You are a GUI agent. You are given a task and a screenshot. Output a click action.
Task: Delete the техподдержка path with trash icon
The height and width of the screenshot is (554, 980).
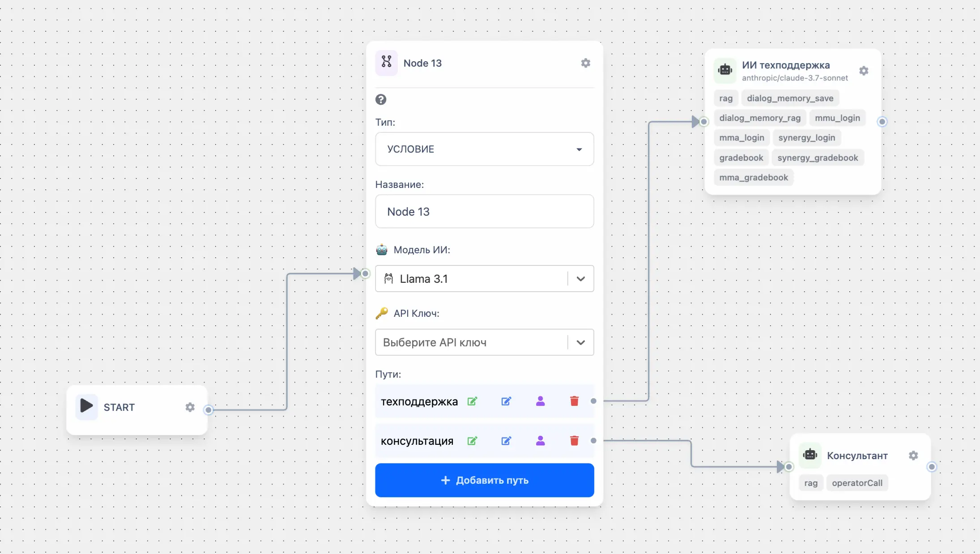574,401
